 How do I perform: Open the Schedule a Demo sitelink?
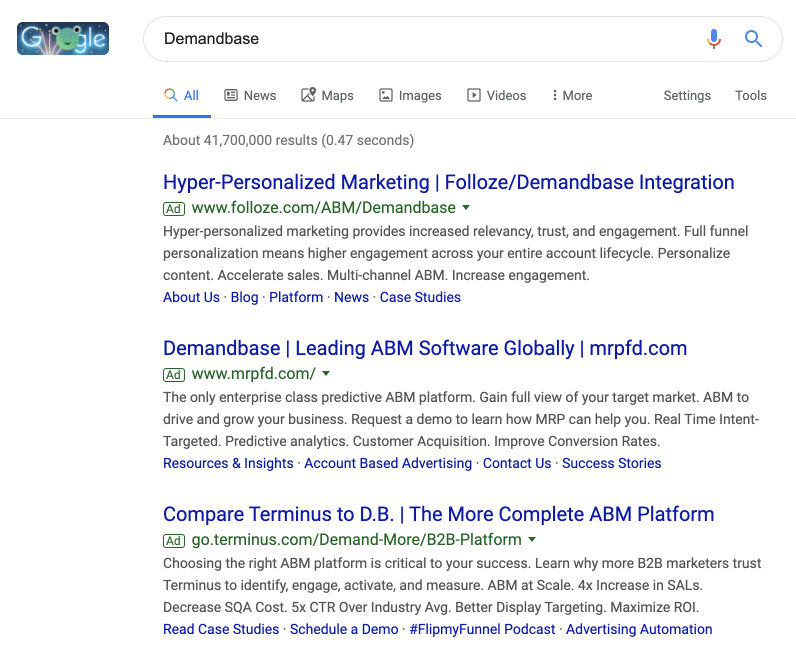click(x=344, y=629)
